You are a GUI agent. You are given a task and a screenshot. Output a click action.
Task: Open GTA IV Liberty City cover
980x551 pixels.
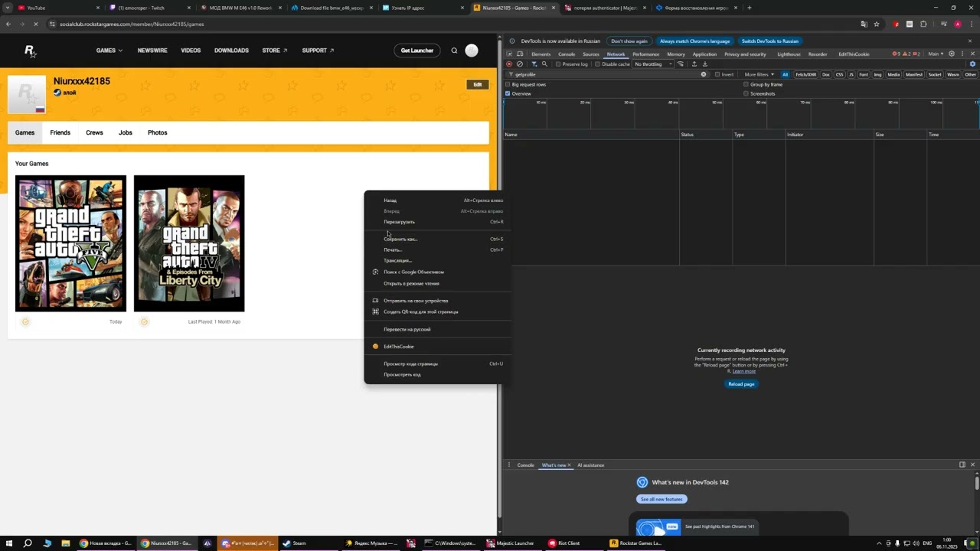[x=189, y=243]
